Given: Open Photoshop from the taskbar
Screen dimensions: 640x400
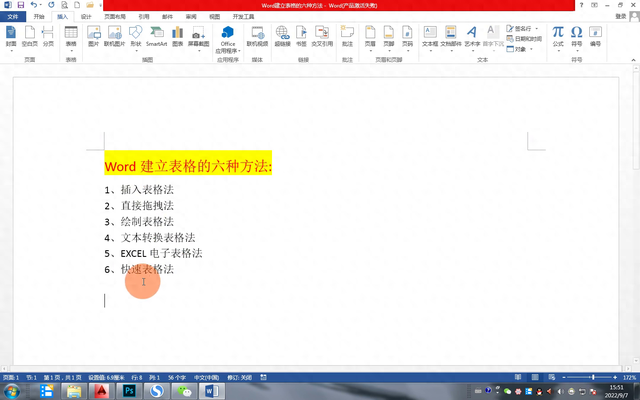Looking at the screenshot, I should pos(129,391).
